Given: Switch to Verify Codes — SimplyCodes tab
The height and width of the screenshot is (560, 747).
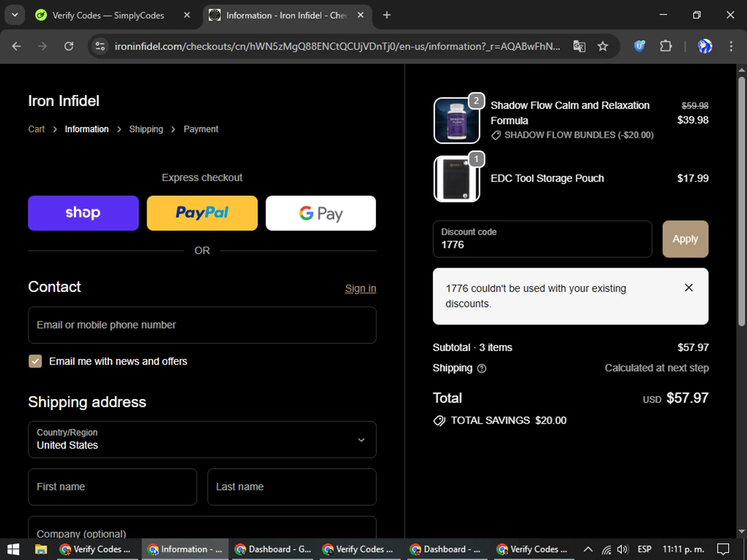Looking at the screenshot, I should 108,15.
